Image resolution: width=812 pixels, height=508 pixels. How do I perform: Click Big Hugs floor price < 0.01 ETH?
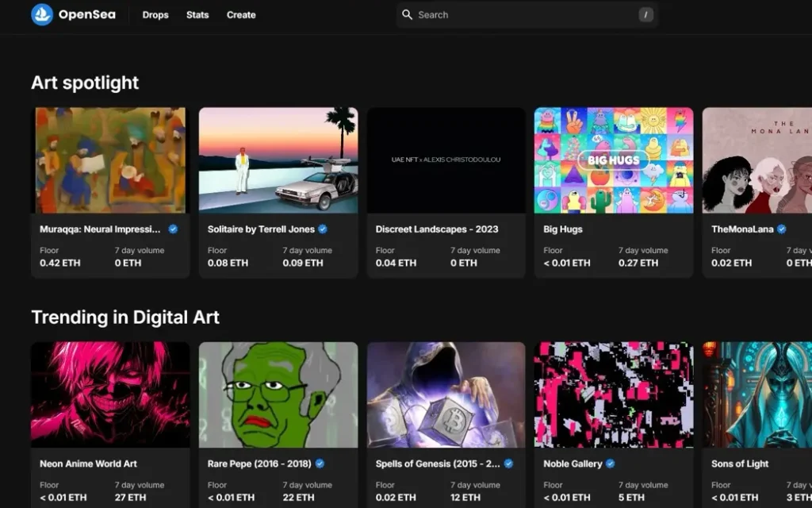(566, 263)
